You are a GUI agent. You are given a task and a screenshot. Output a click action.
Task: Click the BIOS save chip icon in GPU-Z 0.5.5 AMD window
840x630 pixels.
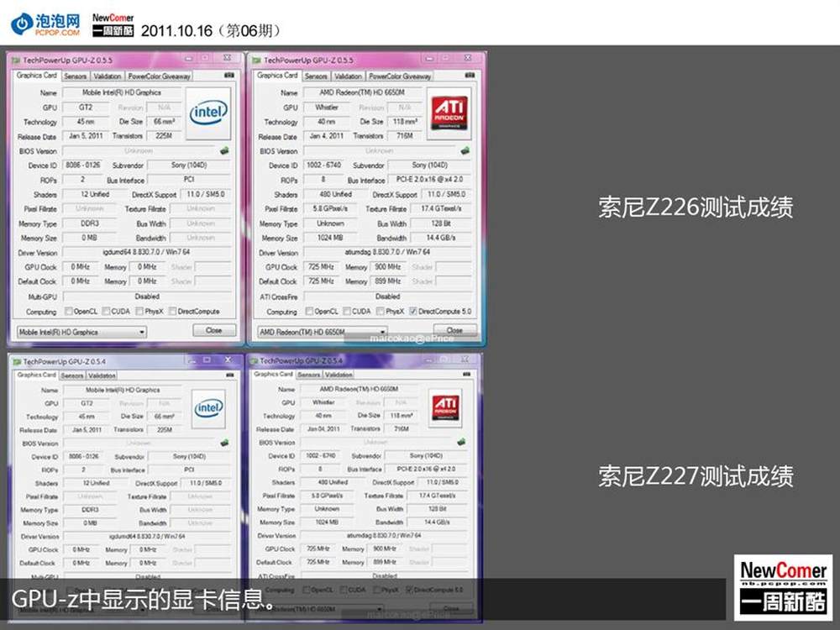point(465,150)
